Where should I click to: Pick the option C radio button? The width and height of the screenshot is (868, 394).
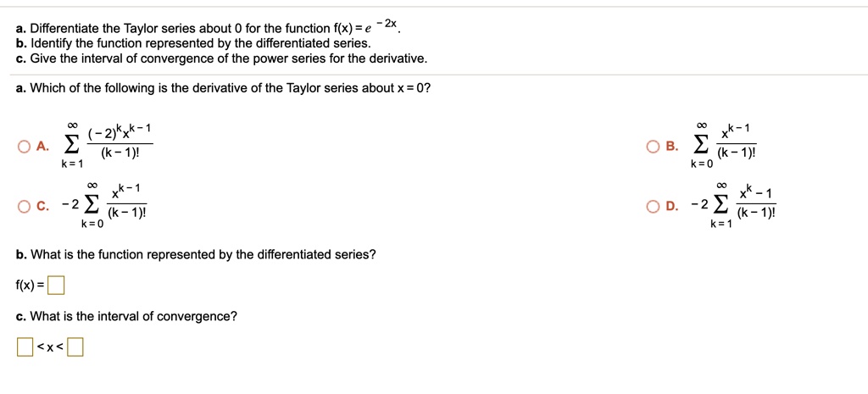(x=24, y=206)
